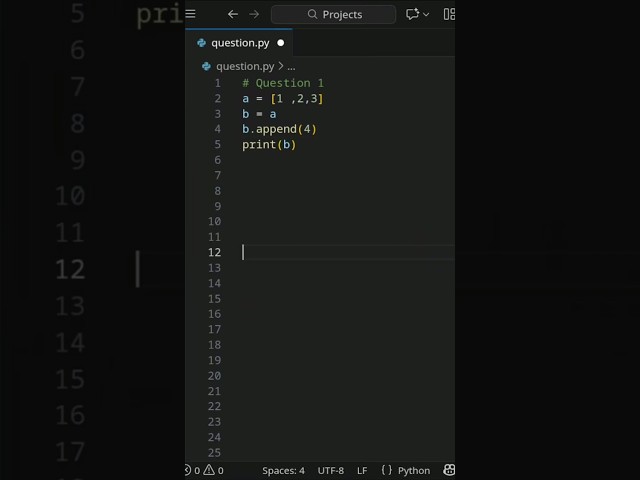Go back with the left arrow
This screenshot has width=640, height=480.
tap(233, 14)
